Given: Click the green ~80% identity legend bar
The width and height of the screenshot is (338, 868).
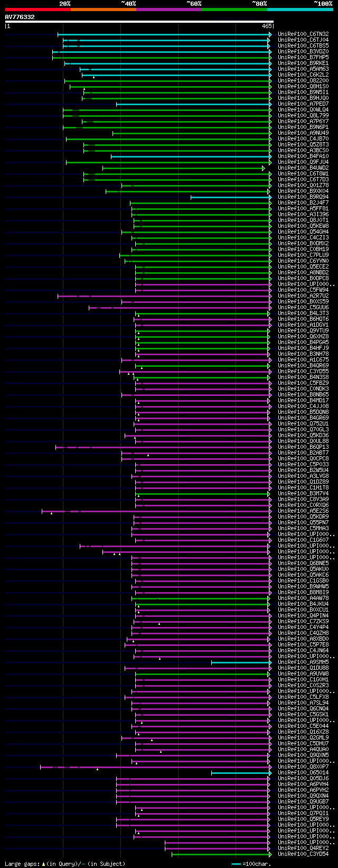Looking at the screenshot, I should tap(234, 10).
